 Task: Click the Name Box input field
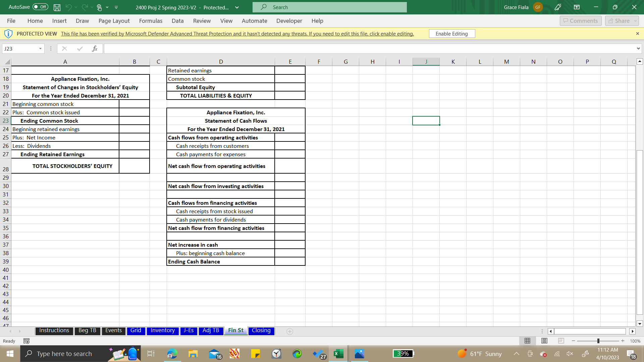[23, 49]
